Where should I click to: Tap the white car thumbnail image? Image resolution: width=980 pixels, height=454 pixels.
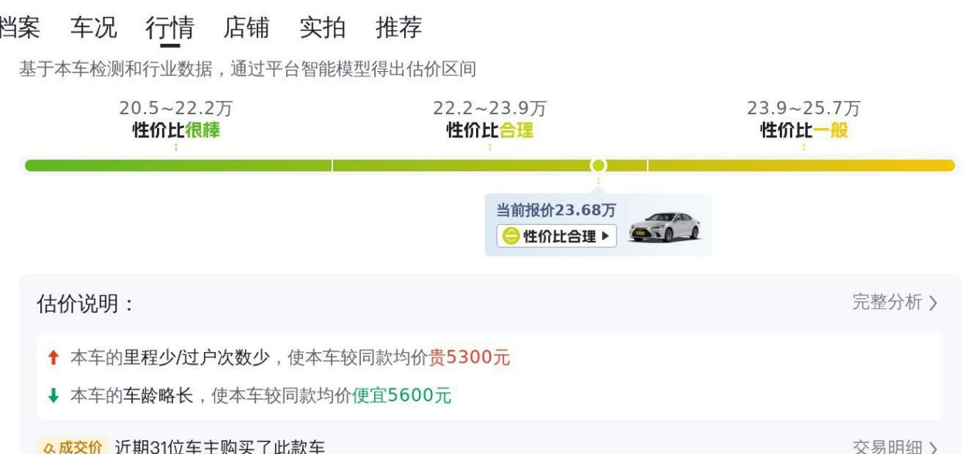pos(665,228)
